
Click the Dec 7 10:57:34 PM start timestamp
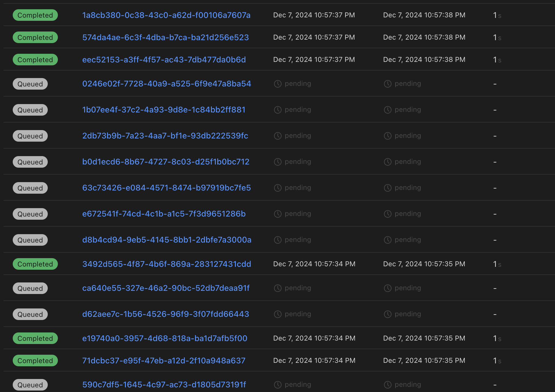(314, 264)
